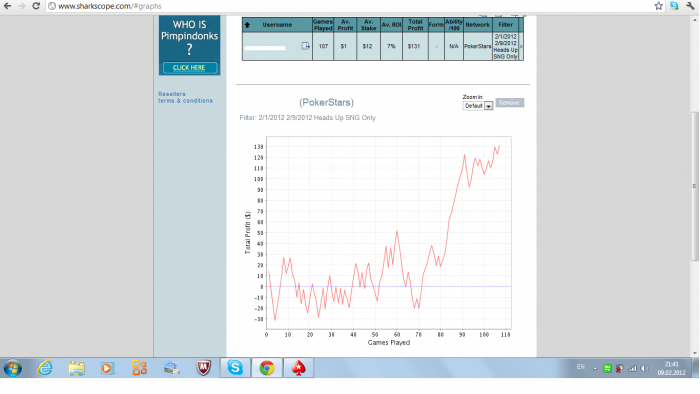Click the sort arrow beside Username header

coord(247,25)
